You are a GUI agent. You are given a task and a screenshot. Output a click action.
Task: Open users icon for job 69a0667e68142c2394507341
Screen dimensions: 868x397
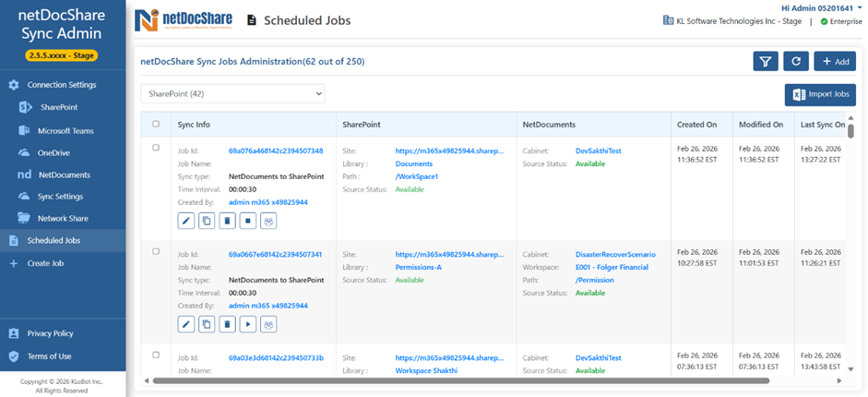tap(268, 324)
